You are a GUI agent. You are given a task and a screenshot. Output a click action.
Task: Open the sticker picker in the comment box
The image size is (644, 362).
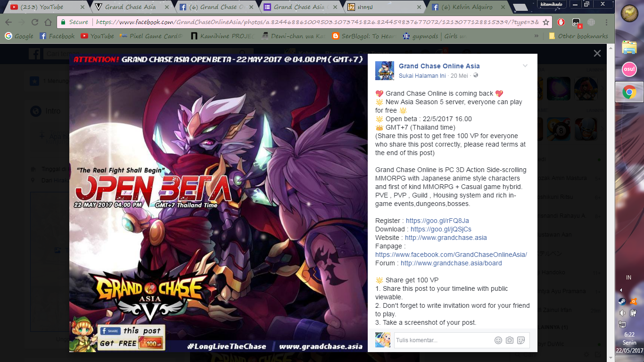coord(521,340)
